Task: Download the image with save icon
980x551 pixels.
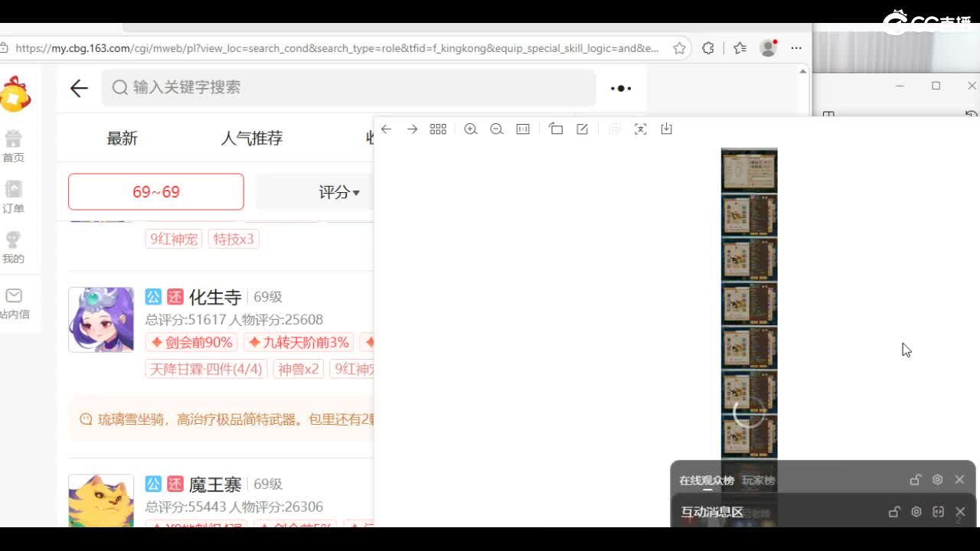Action: [666, 129]
